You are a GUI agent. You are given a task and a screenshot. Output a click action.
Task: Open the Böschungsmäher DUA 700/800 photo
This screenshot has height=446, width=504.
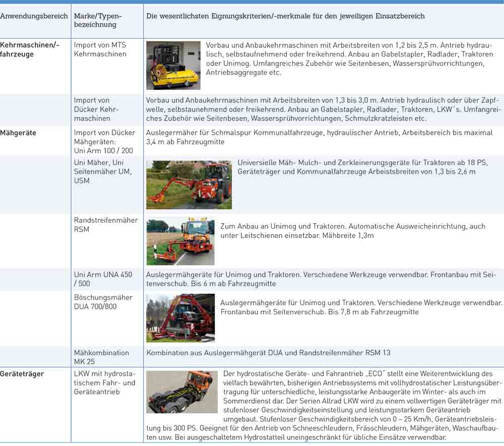[x=180, y=318]
